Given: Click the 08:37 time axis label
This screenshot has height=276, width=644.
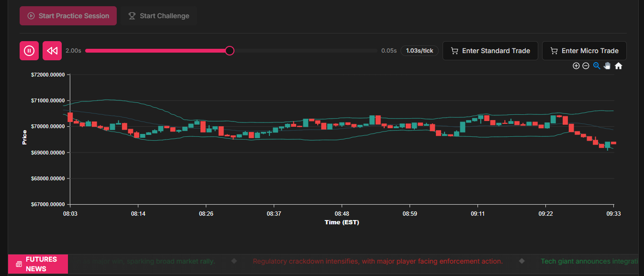Looking at the screenshot, I should pyautogui.click(x=274, y=214).
